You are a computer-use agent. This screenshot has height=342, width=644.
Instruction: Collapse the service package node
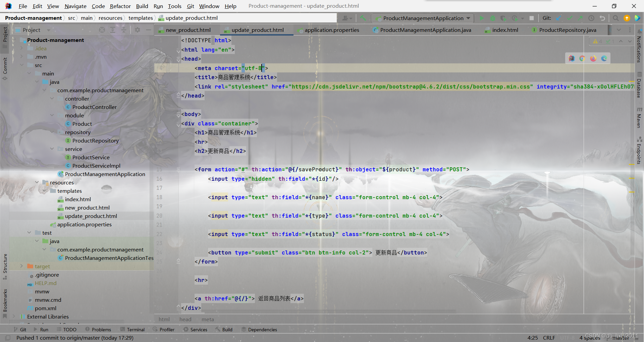[52, 149]
